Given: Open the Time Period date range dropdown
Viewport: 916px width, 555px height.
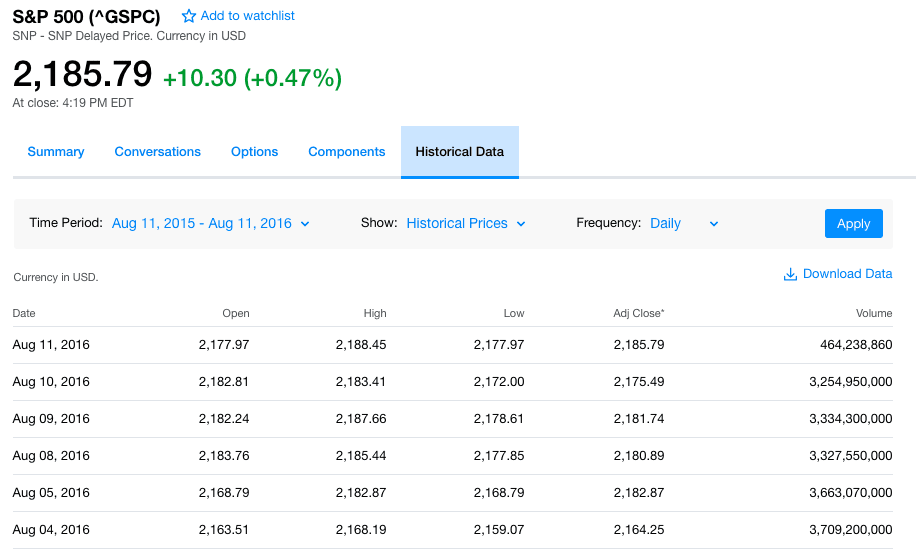Looking at the screenshot, I should [210, 223].
